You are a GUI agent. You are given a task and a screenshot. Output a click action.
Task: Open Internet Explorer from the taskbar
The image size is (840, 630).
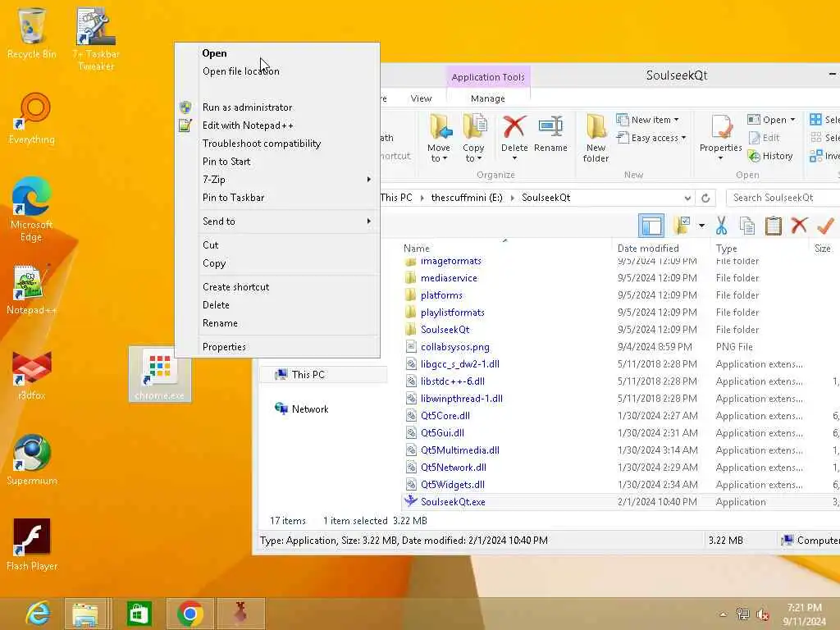click(x=39, y=614)
